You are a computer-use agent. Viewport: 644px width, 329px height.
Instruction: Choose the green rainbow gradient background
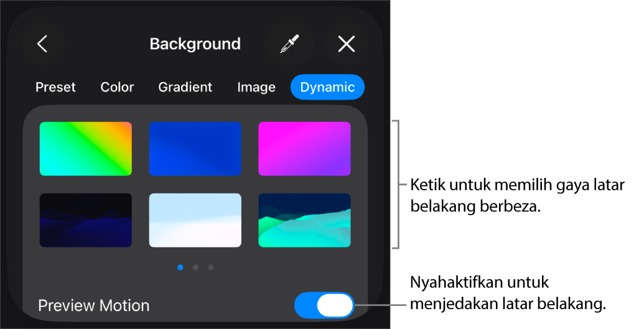pos(86,149)
